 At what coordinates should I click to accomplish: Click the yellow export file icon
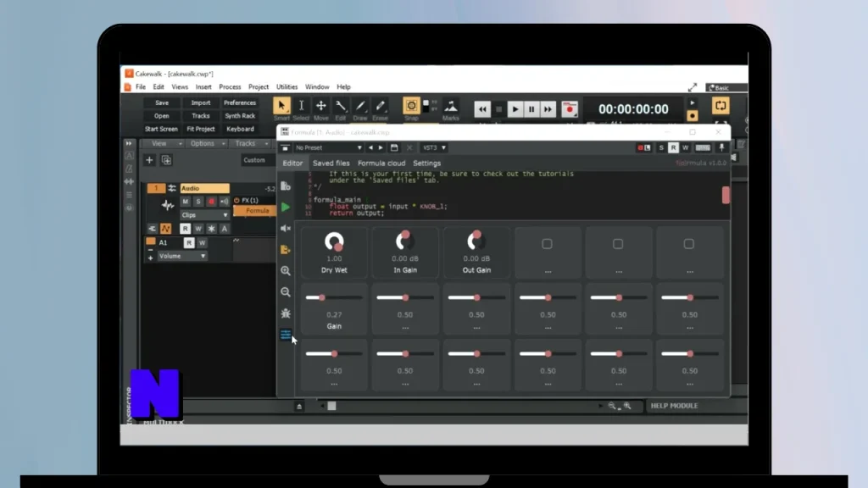[x=285, y=250]
